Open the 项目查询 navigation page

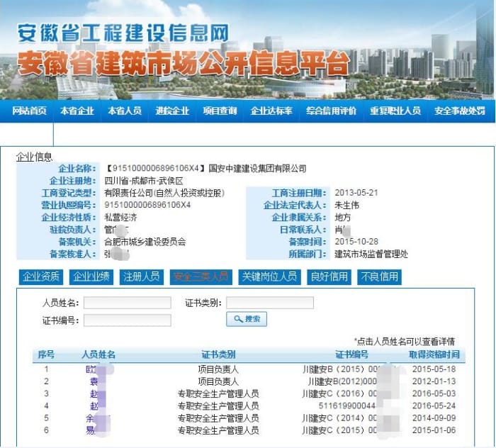point(220,111)
